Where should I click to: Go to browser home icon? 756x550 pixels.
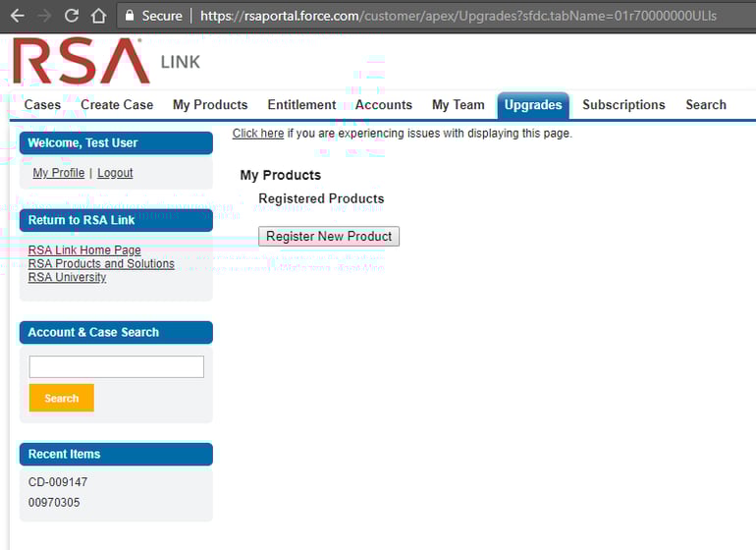pyautogui.click(x=98, y=16)
